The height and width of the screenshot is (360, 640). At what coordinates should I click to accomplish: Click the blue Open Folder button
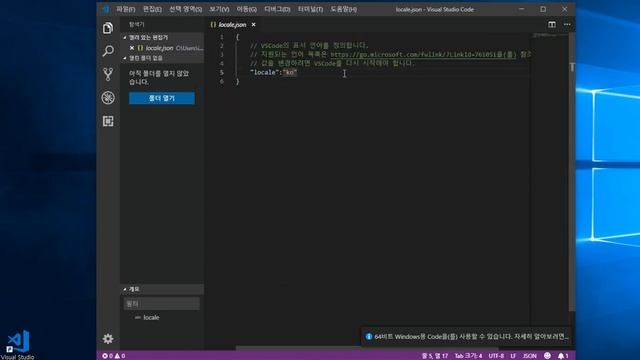click(x=162, y=98)
